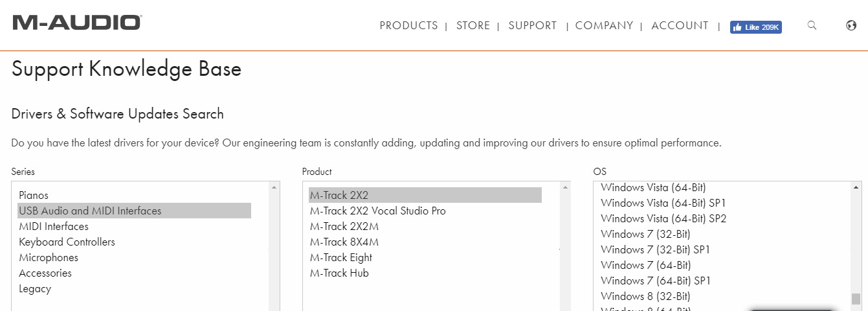Click the globe region selector icon
The width and height of the screenshot is (868, 311).
pyautogui.click(x=851, y=25)
